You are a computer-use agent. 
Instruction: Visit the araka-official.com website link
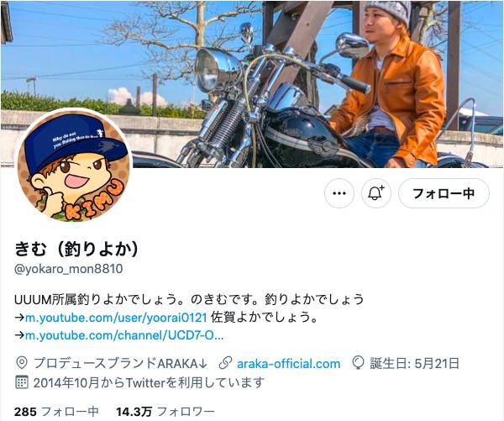tap(288, 364)
